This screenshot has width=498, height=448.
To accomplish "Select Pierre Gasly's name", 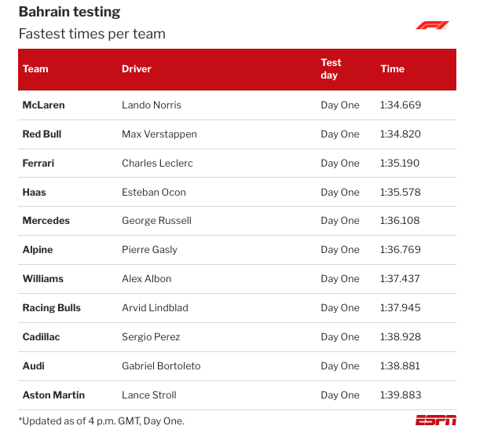I will [150, 250].
